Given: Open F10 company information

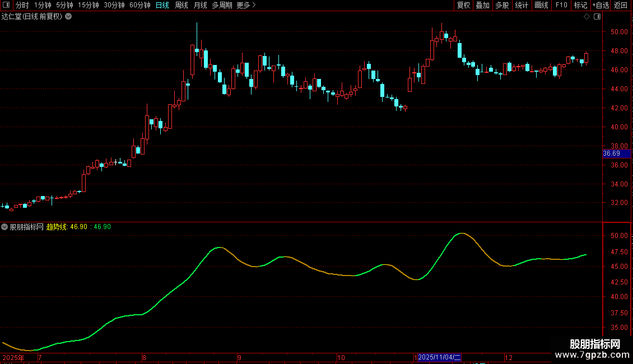Looking at the screenshot, I should point(561,5).
